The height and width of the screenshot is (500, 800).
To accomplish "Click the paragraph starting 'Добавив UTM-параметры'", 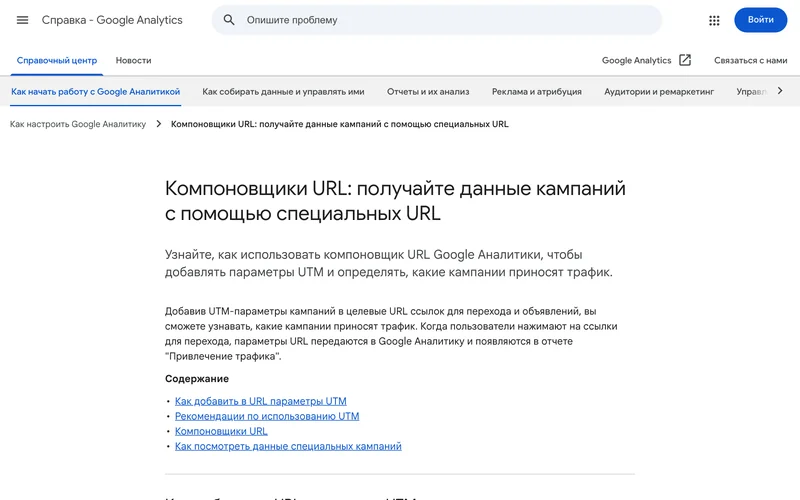I will click(x=391, y=334).
